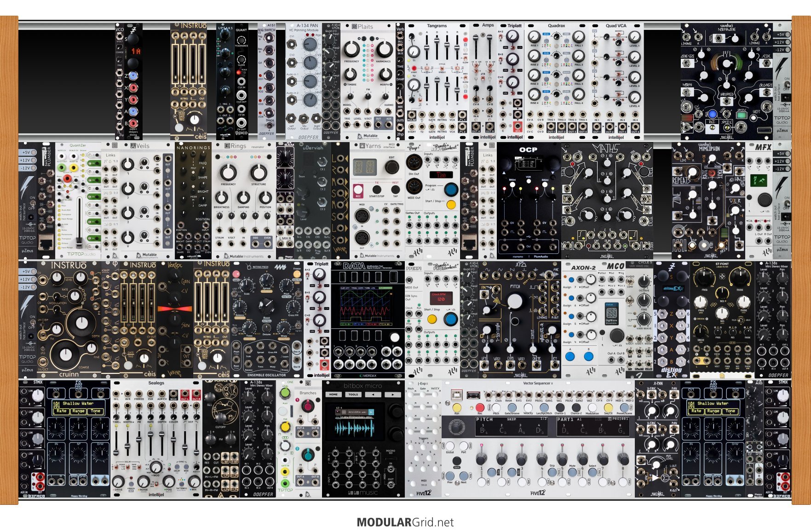The height and width of the screenshot is (532, 811).
Task: Select the Five12 I-Exp expander module
Action: click(423, 439)
